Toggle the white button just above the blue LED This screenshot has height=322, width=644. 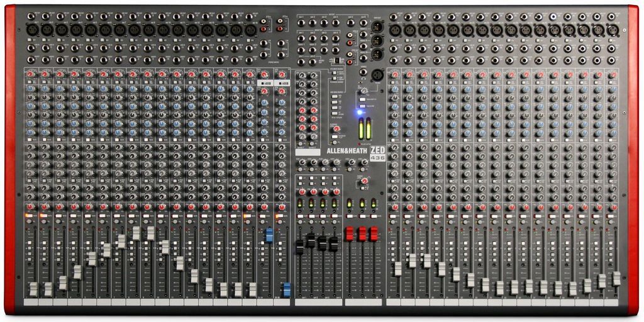tap(362, 106)
